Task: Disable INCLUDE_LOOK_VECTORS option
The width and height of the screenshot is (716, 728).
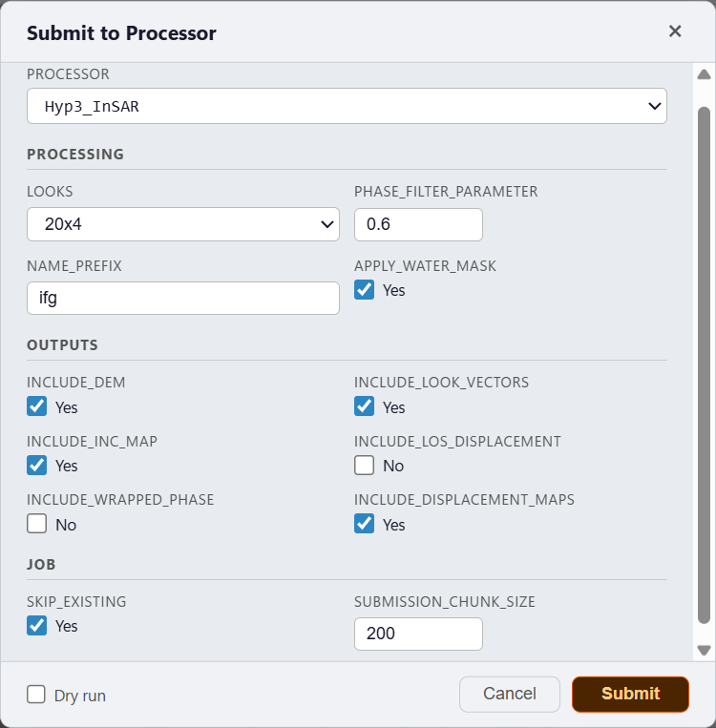Action: click(364, 406)
